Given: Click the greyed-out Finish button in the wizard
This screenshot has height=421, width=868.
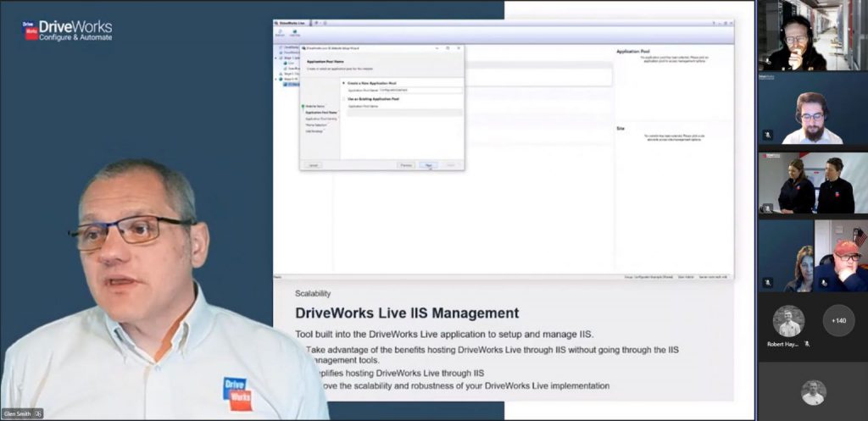Looking at the screenshot, I should [451, 165].
